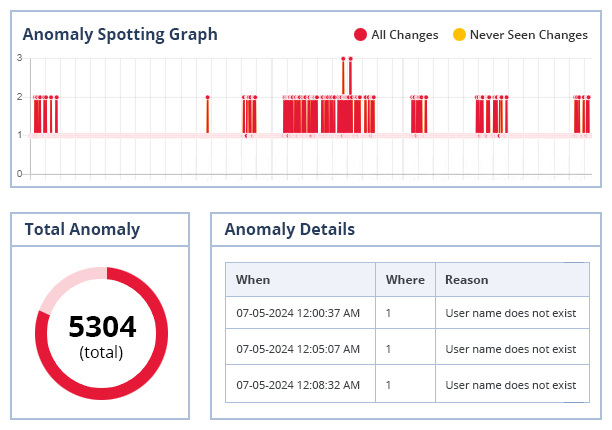The image size is (612, 430).
Task: Select the 07-05-2024 12:08:32 AM timestamp cell
Action: click(x=298, y=385)
